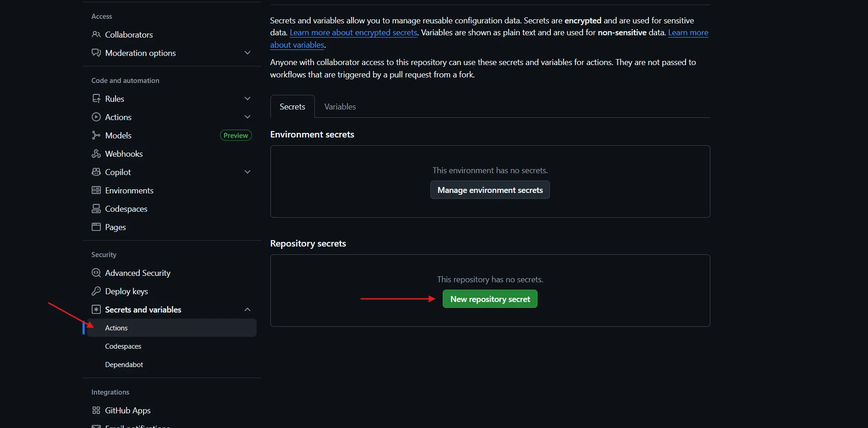This screenshot has width=868, height=428.
Task: Click the Deploy keys key icon
Action: [96, 291]
